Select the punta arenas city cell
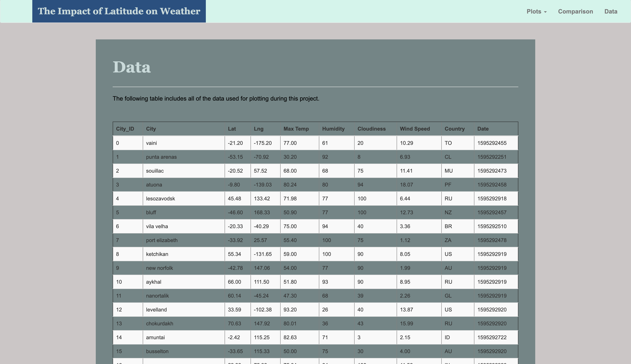This screenshot has width=631, height=364. 161,157
